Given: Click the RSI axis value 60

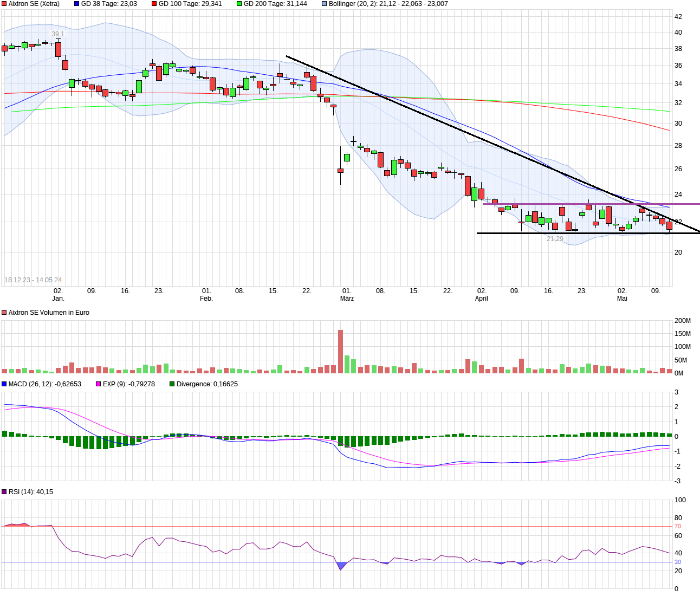Looking at the screenshot, I should point(678,536).
